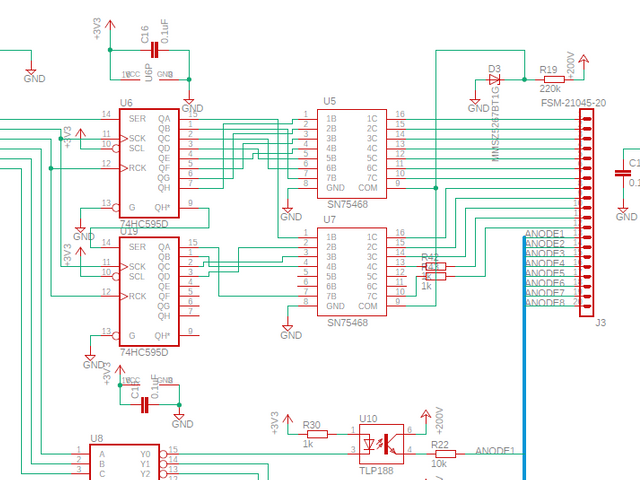Click the ANODE8 net label
640x480 pixels.
tap(544, 302)
